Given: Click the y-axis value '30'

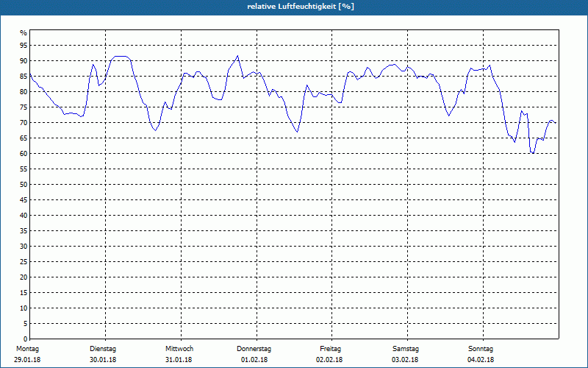Looking at the screenshot, I should pyautogui.click(x=24, y=247).
